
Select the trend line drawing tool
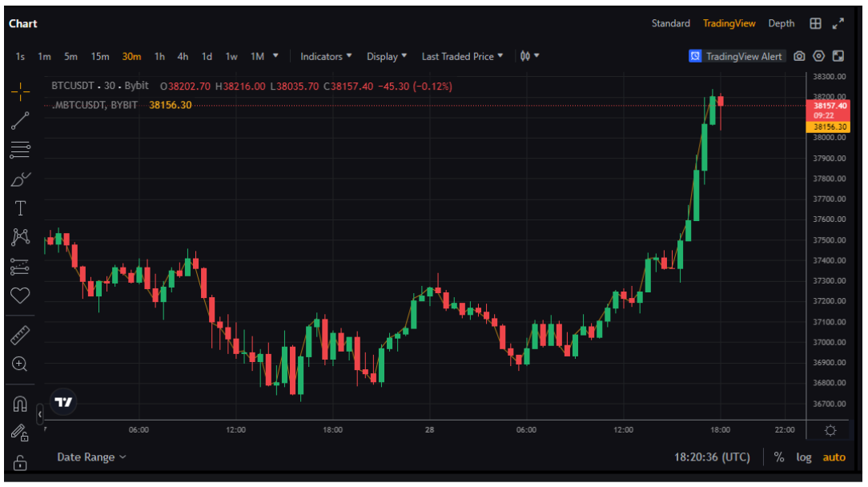(x=20, y=120)
